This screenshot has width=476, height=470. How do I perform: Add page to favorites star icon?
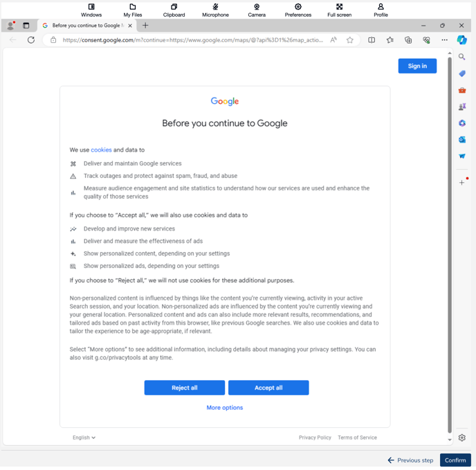(350, 40)
